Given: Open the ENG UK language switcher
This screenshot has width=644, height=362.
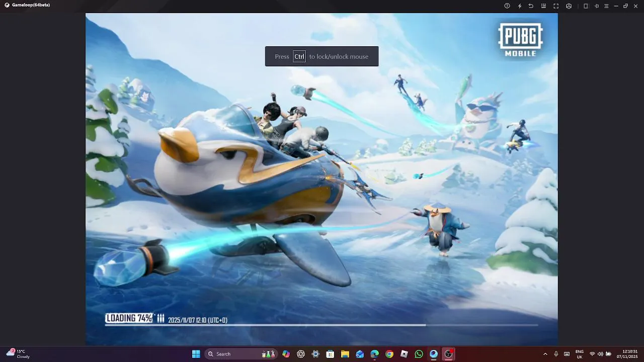Looking at the screenshot, I should pyautogui.click(x=580, y=354).
